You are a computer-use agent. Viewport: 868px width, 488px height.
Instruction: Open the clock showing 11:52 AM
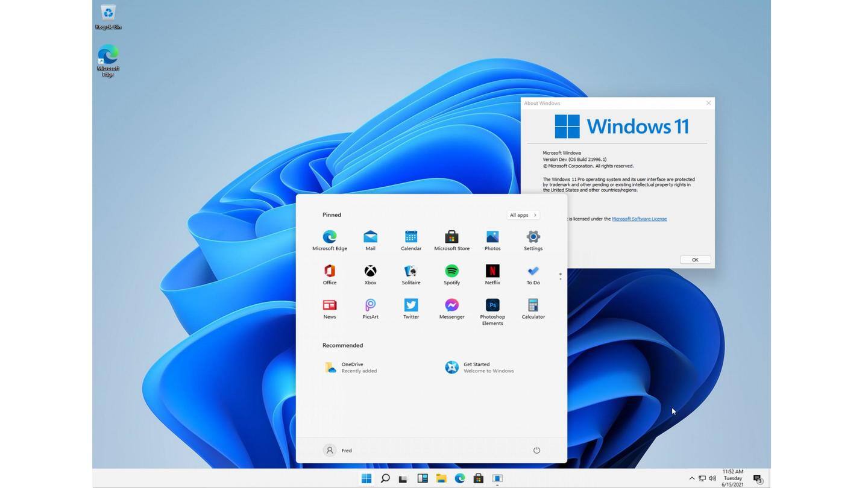point(732,478)
